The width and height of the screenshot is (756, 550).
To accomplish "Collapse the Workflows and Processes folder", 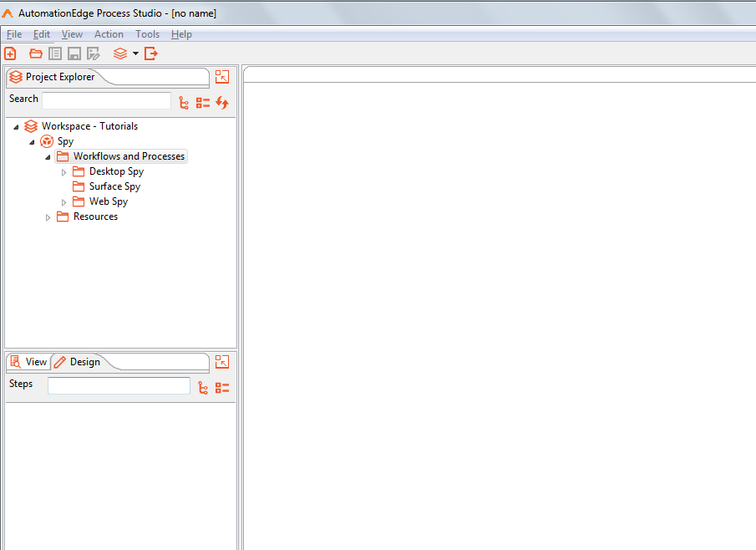I will (48, 157).
